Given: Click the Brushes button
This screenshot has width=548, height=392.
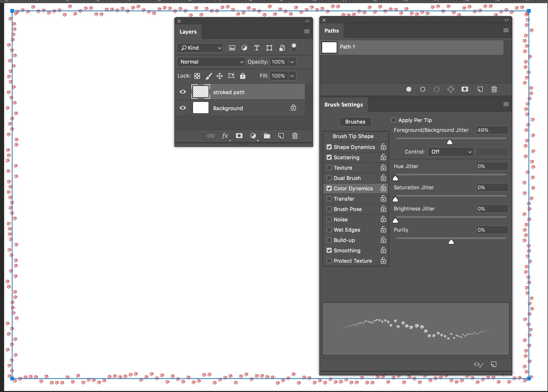Looking at the screenshot, I should [x=355, y=122].
